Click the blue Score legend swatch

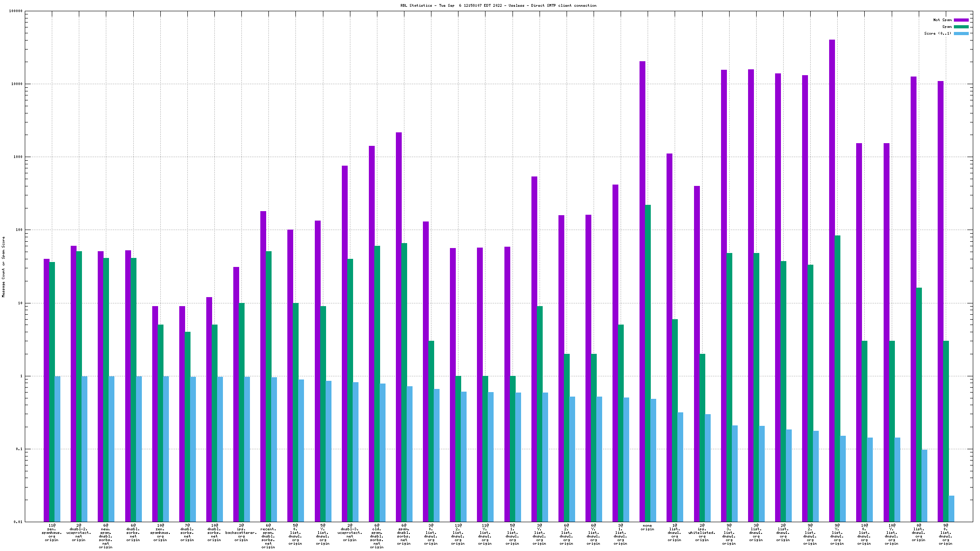[x=961, y=33]
